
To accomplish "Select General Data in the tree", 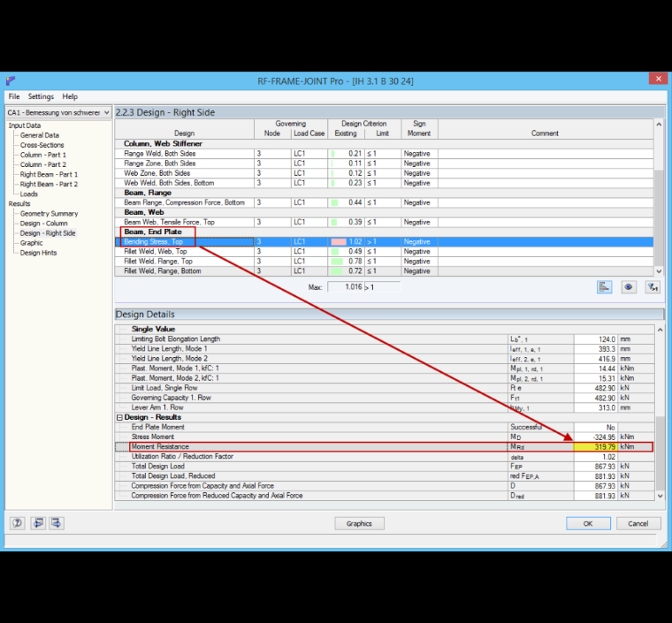I will pos(40,135).
